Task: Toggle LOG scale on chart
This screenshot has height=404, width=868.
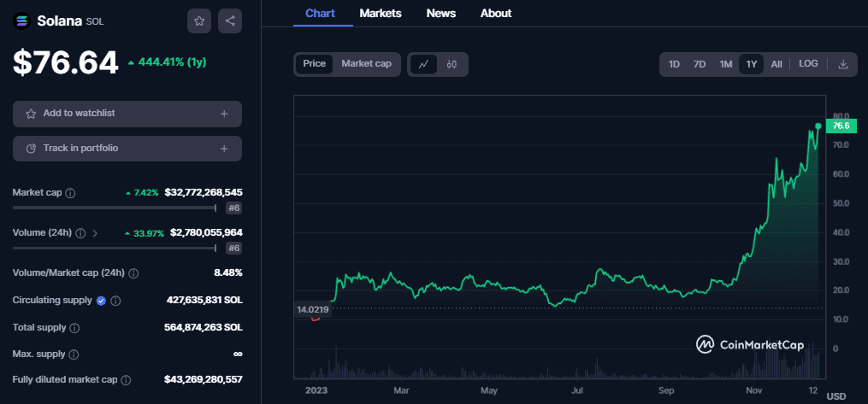Action: tap(808, 64)
